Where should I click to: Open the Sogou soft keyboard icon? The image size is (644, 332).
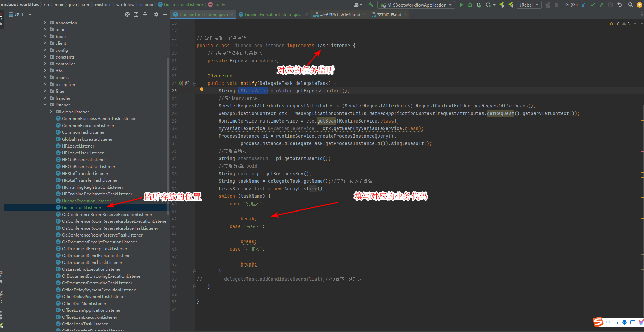[633, 322]
